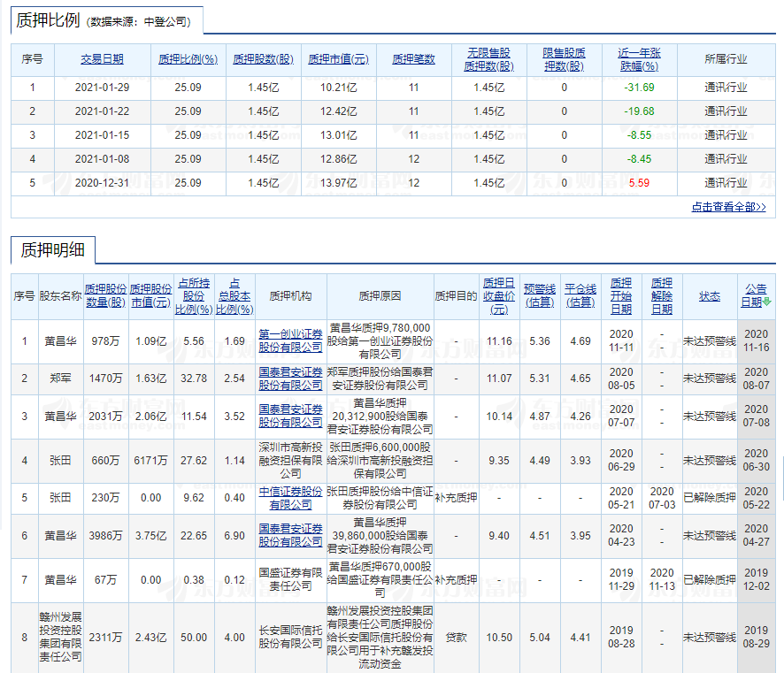Click 未达预警线 status in row 1

click(709, 341)
